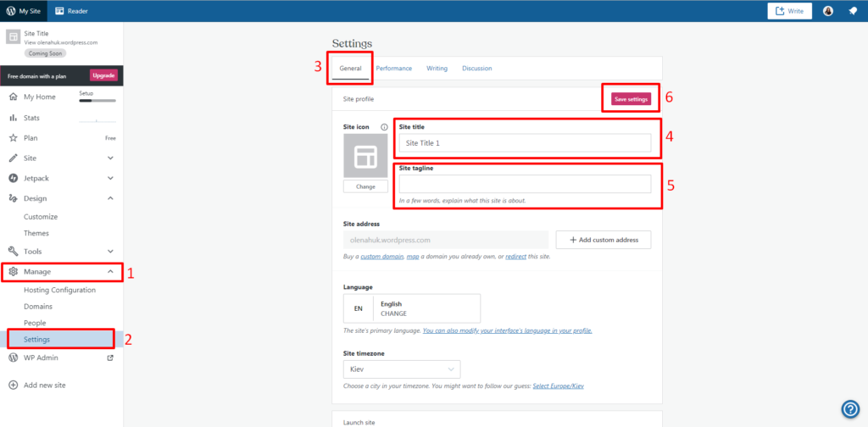Open Domains under Manage
The height and width of the screenshot is (427, 868).
pyautogui.click(x=37, y=306)
